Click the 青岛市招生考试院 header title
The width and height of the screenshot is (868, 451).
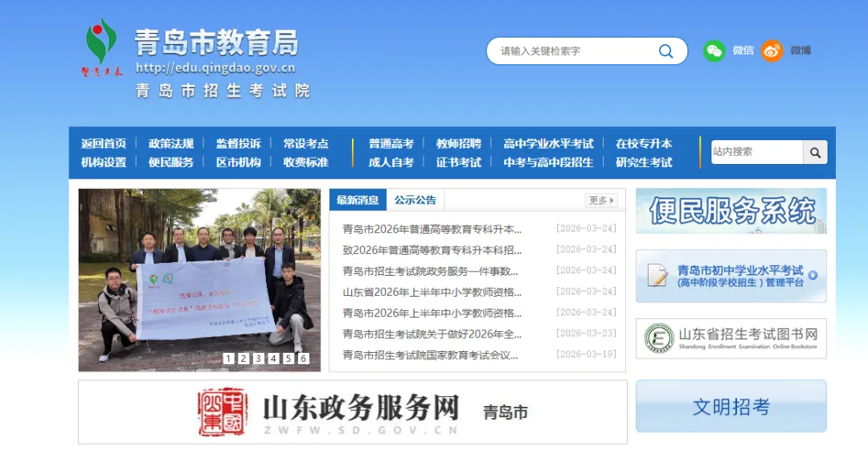pos(223,91)
